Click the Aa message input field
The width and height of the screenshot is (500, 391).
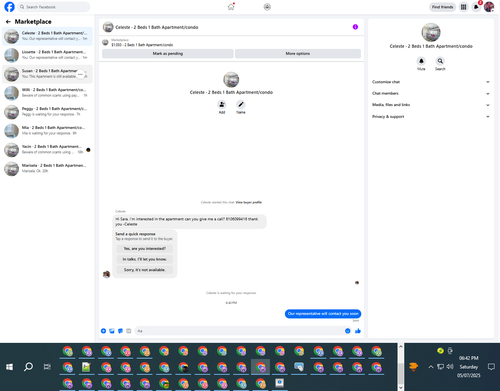(239, 331)
